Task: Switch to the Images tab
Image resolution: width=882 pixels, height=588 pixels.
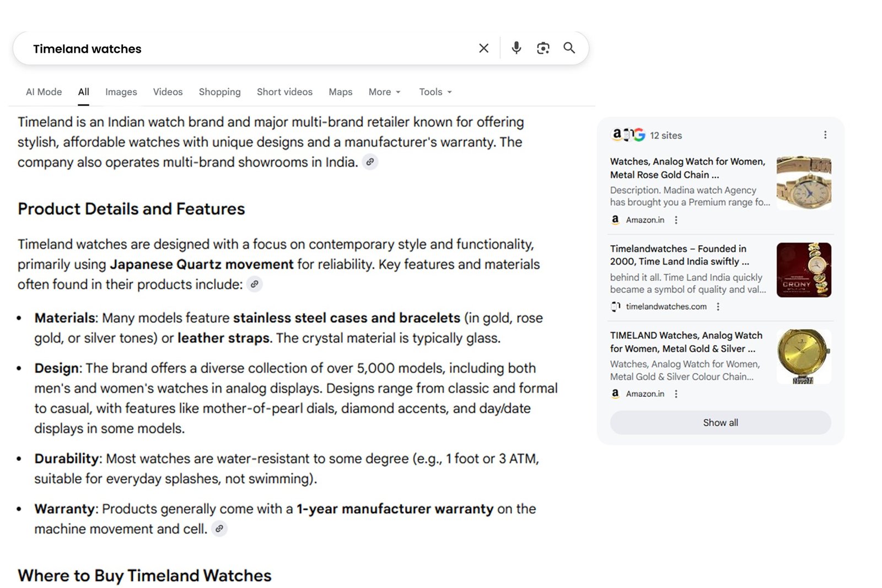Action: click(x=121, y=92)
